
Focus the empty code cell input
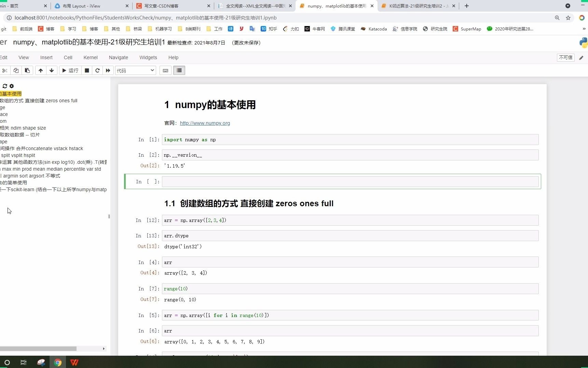350,182
